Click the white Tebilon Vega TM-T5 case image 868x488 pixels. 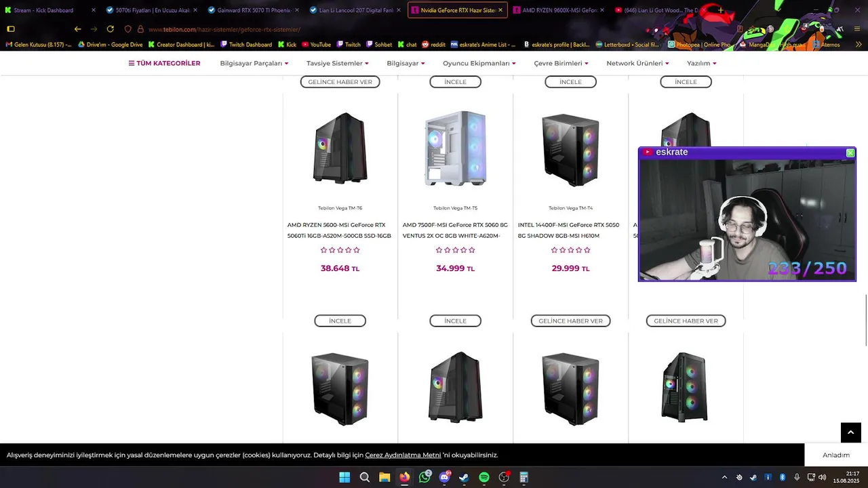pos(455,148)
